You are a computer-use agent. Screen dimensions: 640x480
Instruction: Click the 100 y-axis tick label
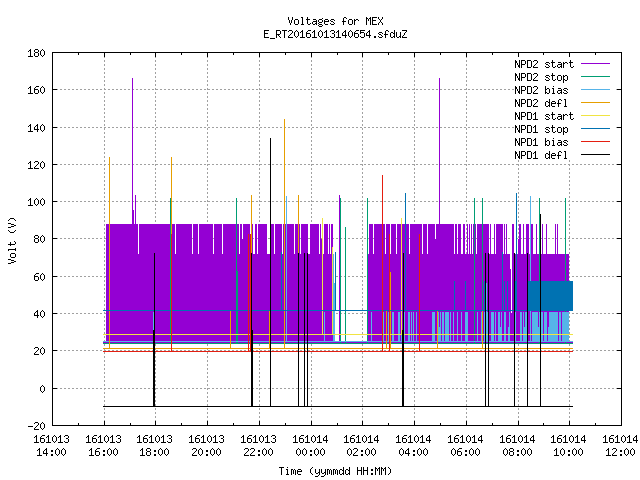36,202
